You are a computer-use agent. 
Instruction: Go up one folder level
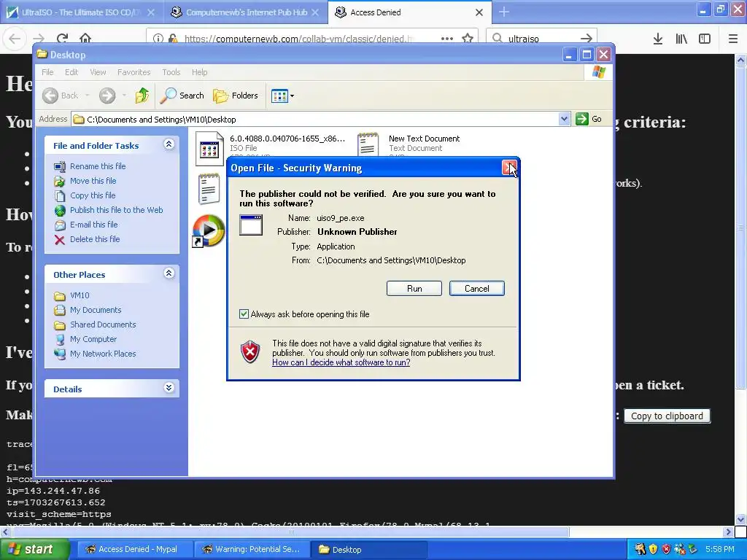(x=142, y=96)
